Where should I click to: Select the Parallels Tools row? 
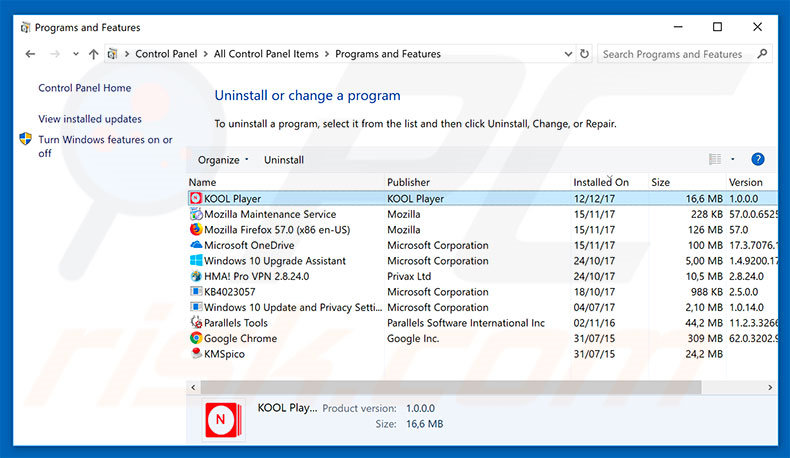[x=483, y=323]
